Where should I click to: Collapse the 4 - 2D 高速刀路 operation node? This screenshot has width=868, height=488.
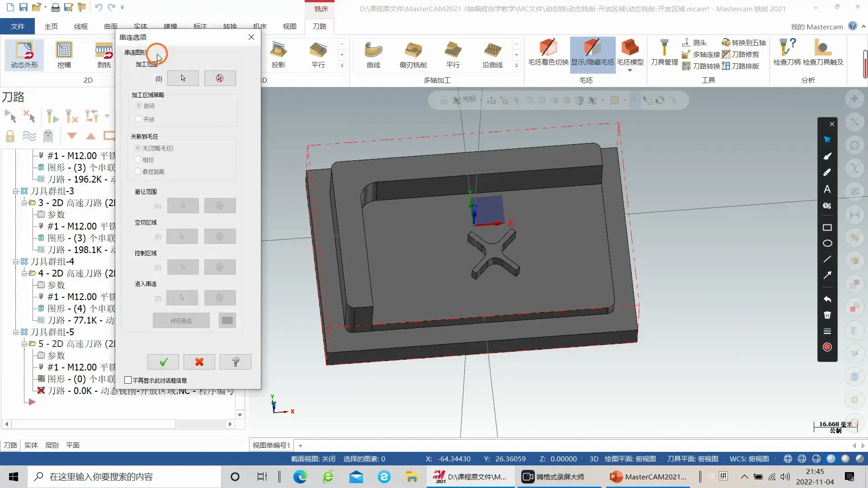click(24, 273)
